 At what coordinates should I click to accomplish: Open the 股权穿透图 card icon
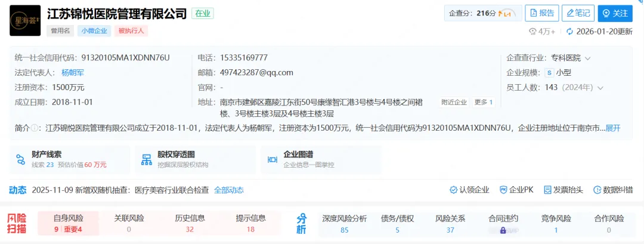tap(147, 159)
